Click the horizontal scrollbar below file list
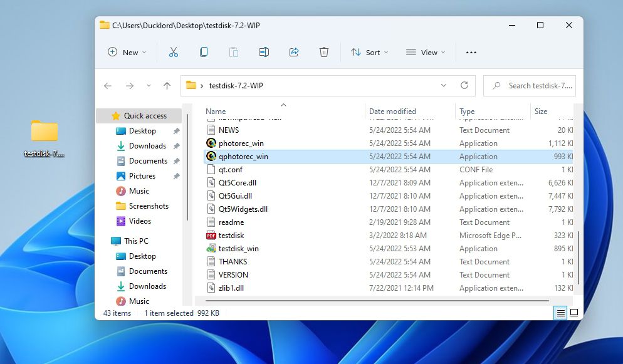623x364 pixels. click(x=377, y=301)
